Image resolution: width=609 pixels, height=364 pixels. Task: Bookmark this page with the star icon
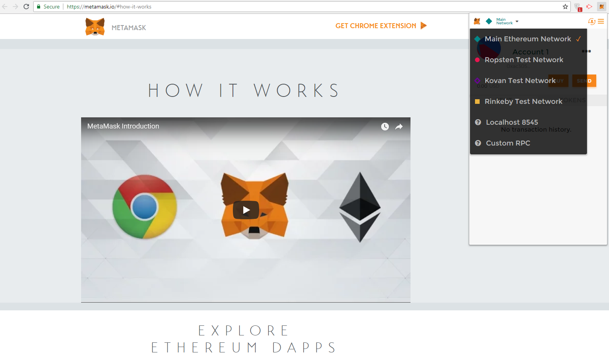(565, 7)
